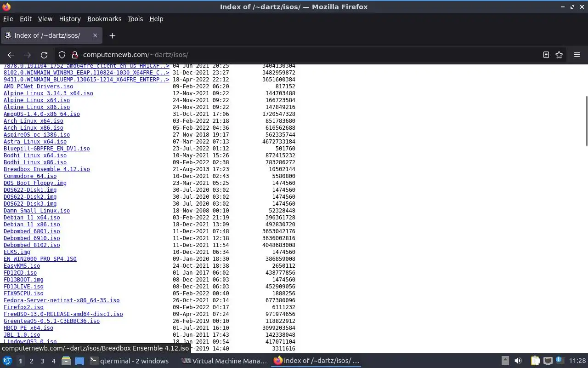Open the DOS622-Disk3.img link
Screen dimensions: 588x368
point(30,204)
